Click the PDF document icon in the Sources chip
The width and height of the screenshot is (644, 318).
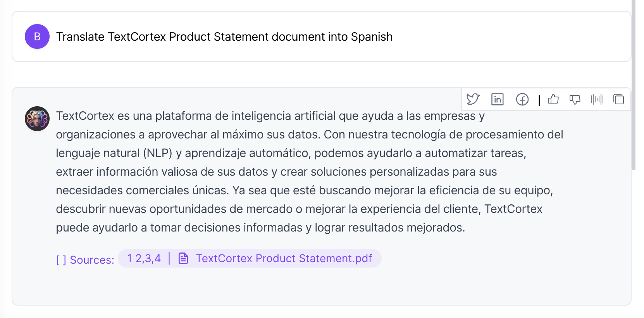click(183, 258)
